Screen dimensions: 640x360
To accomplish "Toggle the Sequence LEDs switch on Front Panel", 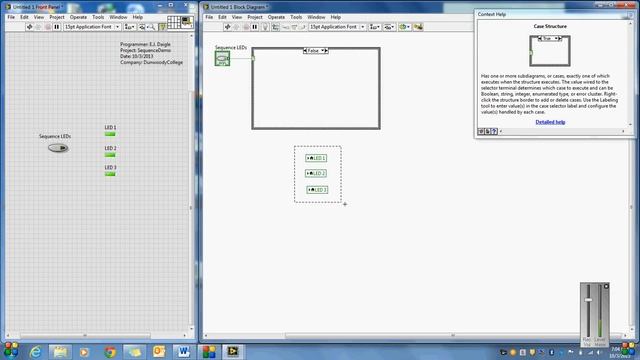I will (58, 148).
